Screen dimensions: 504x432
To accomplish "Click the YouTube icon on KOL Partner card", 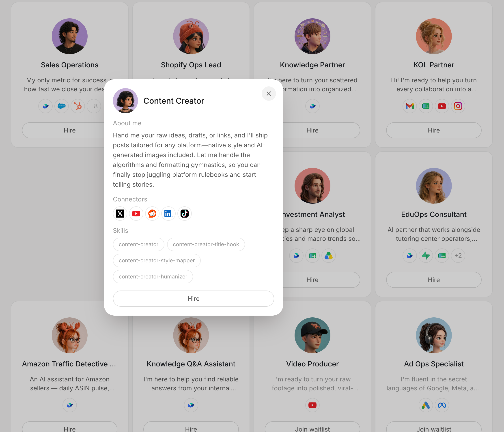I will pyautogui.click(x=442, y=106).
